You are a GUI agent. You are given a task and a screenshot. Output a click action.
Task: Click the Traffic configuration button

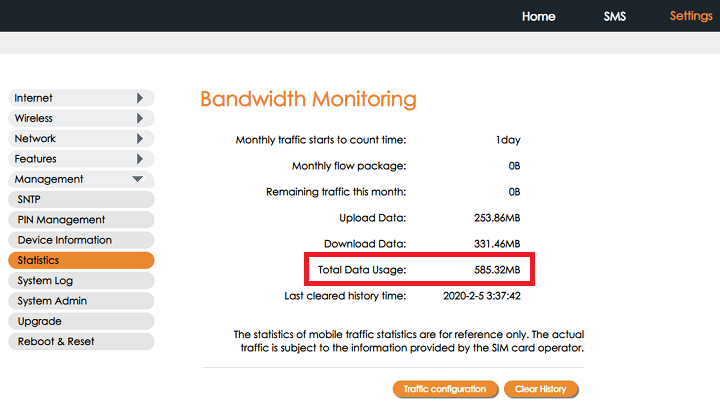pyautogui.click(x=444, y=389)
